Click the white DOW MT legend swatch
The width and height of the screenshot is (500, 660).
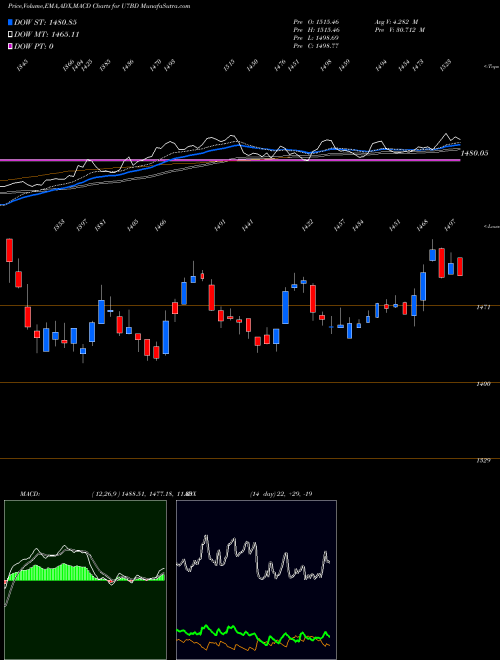[11, 35]
